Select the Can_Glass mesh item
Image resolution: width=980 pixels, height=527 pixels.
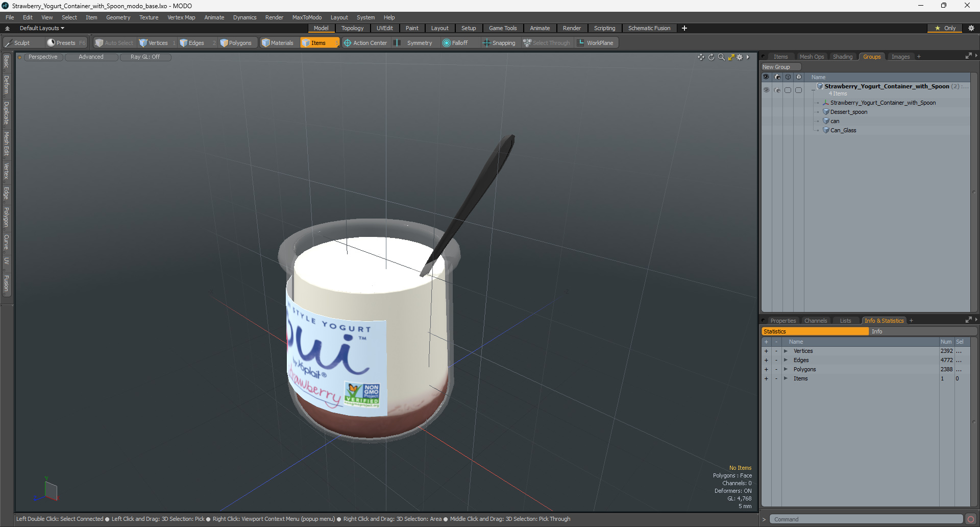click(843, 130)
